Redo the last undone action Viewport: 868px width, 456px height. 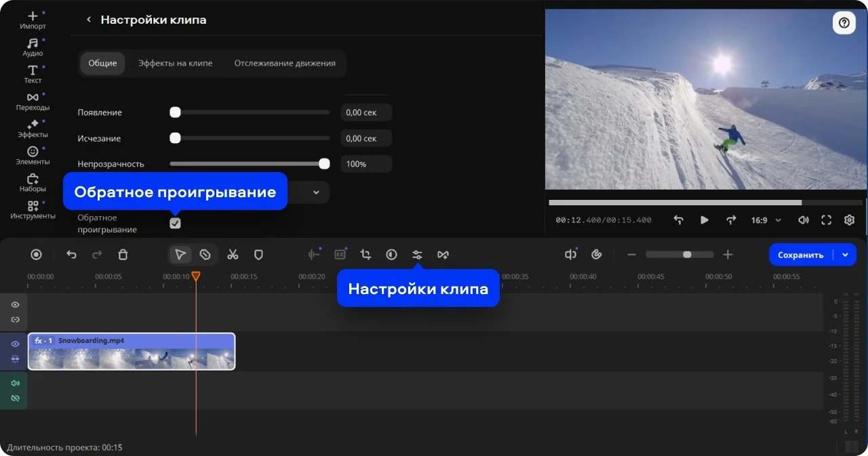[x=97, y=255]
